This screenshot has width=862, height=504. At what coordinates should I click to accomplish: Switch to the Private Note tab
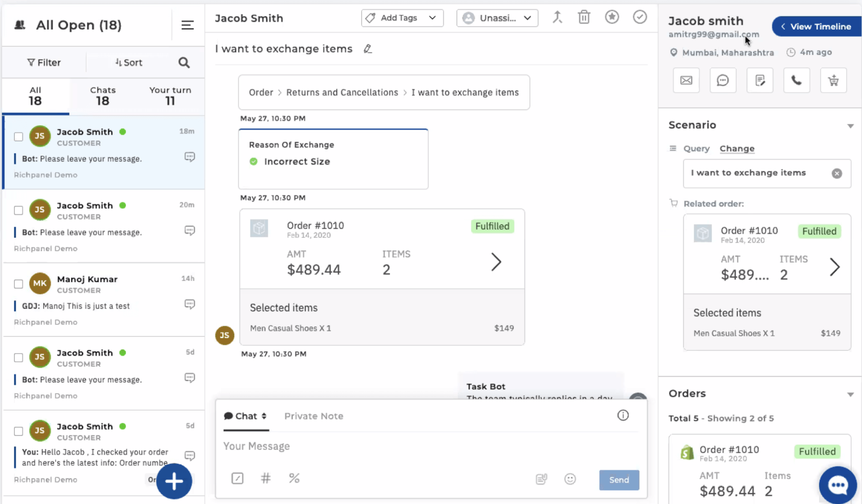pyautogui.click(x=314, y=416)
